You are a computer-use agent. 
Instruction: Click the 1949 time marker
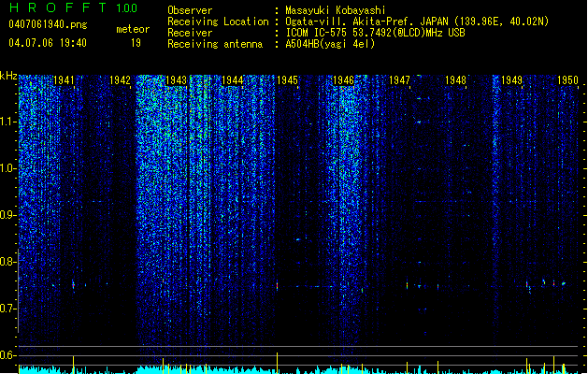(x=511, y=80)
